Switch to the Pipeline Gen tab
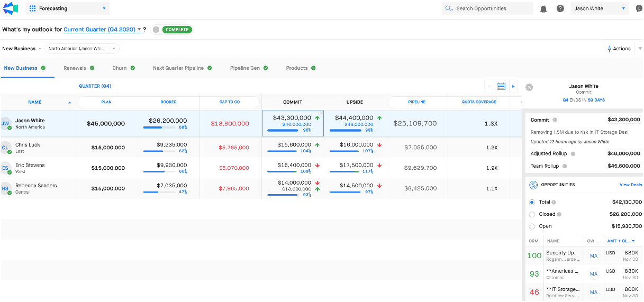This screenshot has width=644, height=302. (249, 68)
